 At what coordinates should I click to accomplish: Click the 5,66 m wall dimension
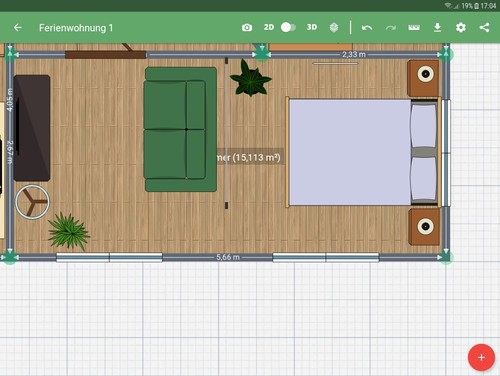(x=228, y=257)
